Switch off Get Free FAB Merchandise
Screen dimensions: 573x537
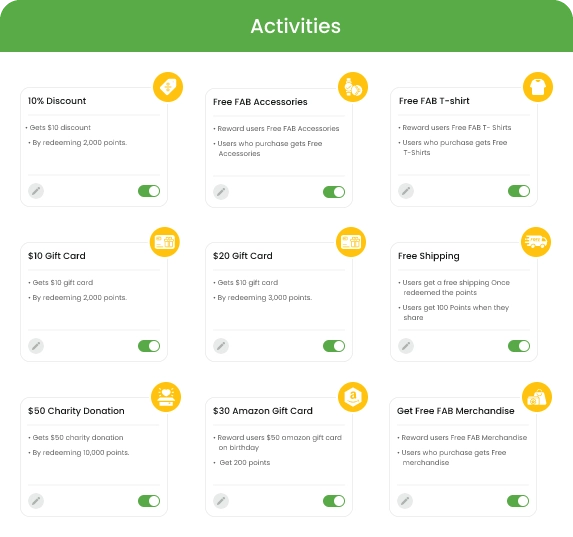[x=518, y=501]
